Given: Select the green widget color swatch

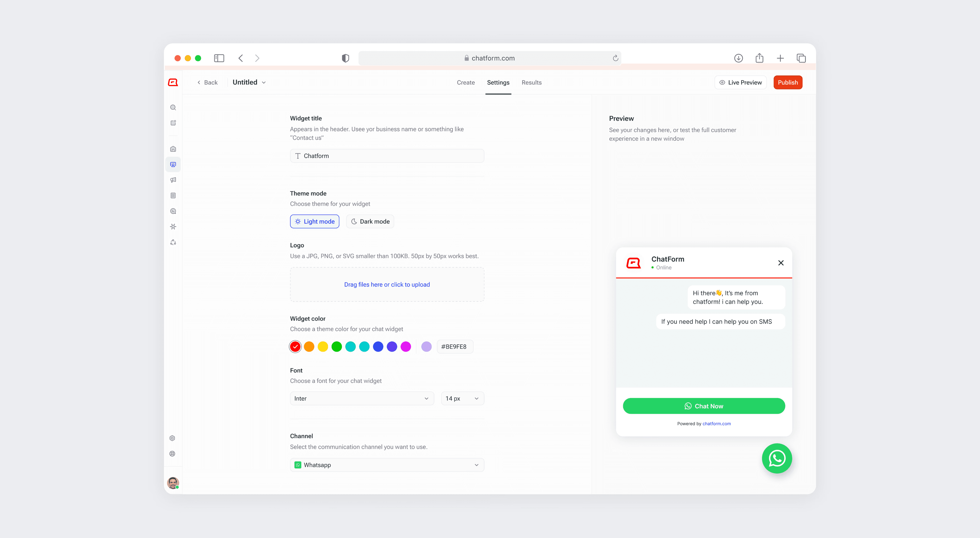Looking at the screenshot, I should pos(336,346).
